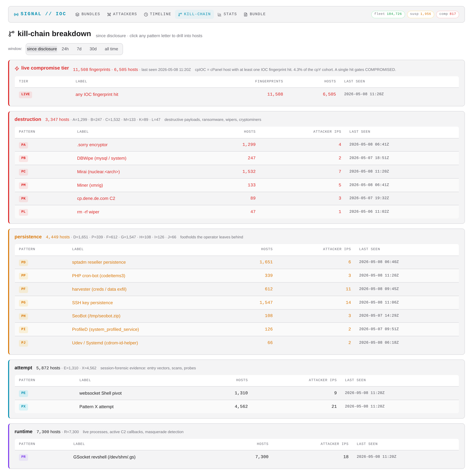The height and width of the screenshot is (476, 473).
Task: Click the fleet 184,726 badge
Action: click(388, 14)
